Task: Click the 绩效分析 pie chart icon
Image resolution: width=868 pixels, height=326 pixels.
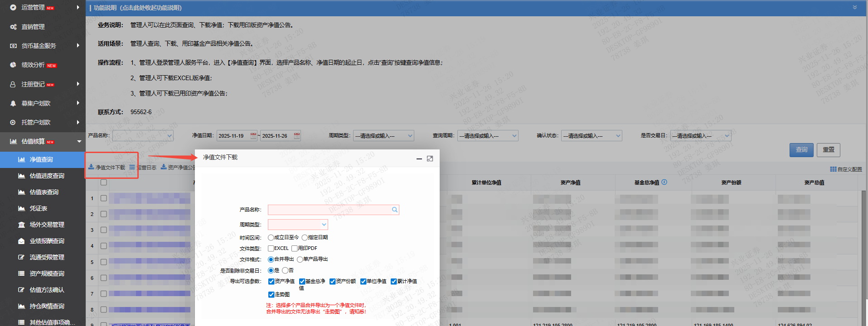Action: click(13, 65)
